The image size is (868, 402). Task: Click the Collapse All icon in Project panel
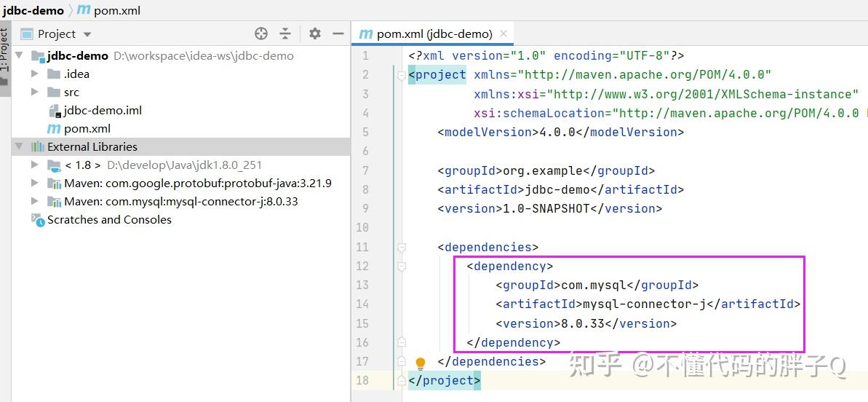click(285, 33)
